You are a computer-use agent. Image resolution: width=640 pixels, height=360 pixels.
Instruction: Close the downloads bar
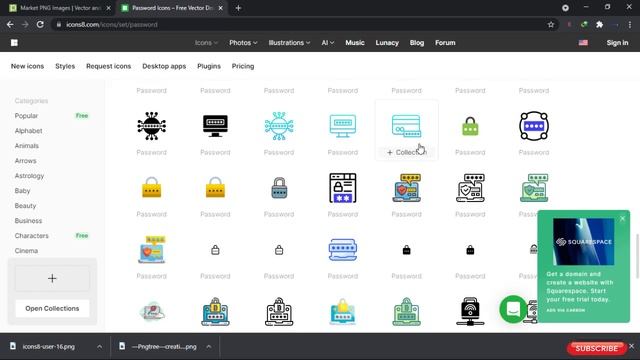(x=631, y=346)
